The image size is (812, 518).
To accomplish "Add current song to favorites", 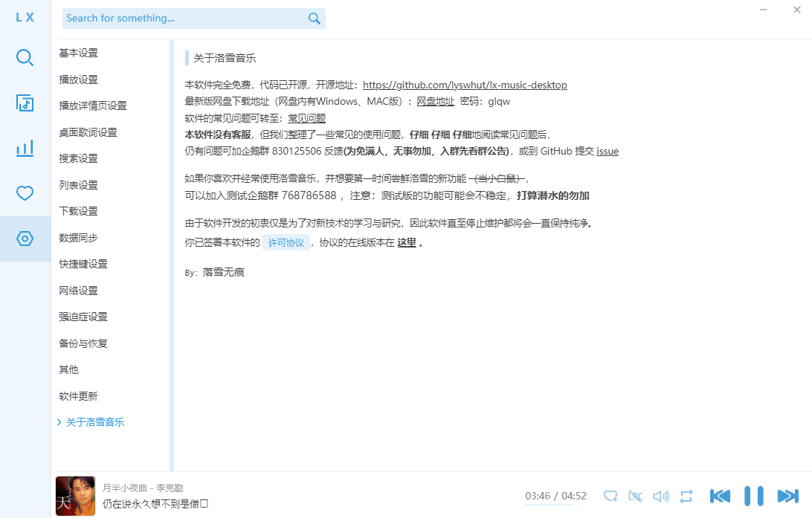I will tap(610, 496).
